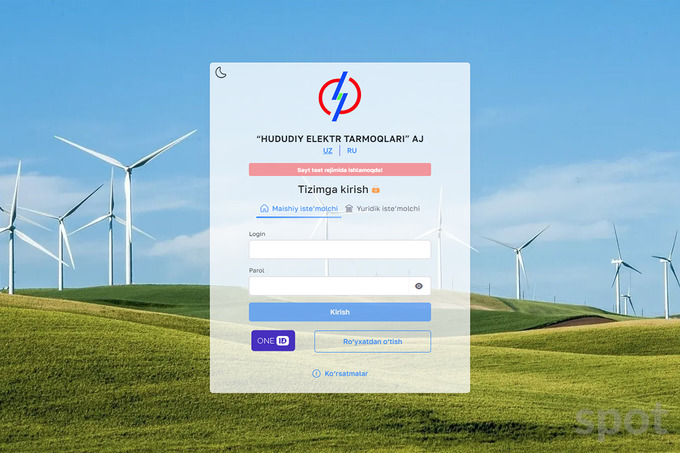Sign in with ONE ID button
This screenshot has width=680, height=453.
[x=273, y=341]
